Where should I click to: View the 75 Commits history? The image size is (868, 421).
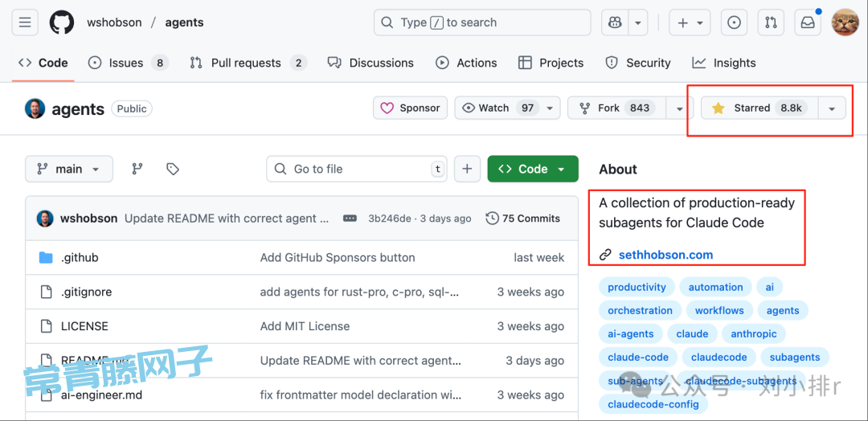pyautogui.click(x=522, y=218)
